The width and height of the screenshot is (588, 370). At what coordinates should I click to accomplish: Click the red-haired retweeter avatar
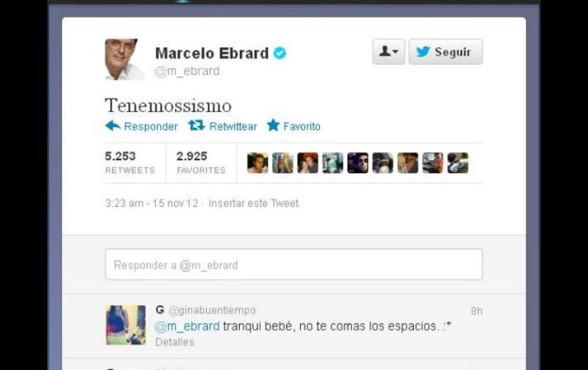(308, 163)
